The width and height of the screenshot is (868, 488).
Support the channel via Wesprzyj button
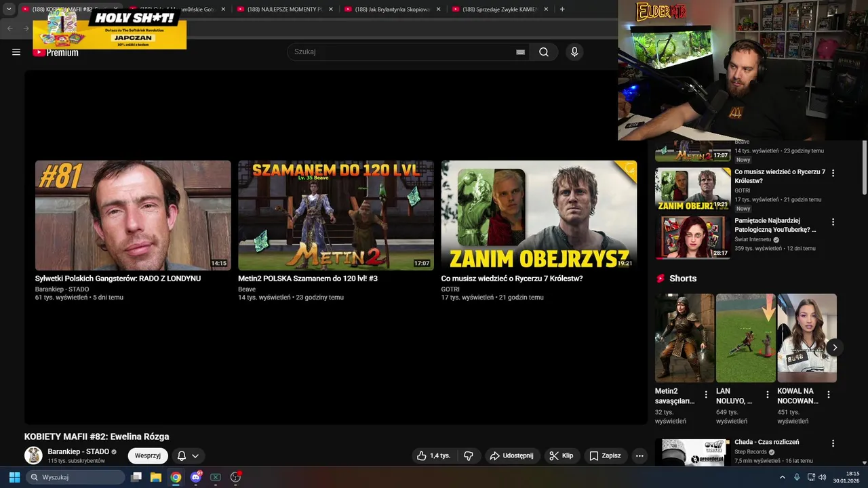[148, 456]
